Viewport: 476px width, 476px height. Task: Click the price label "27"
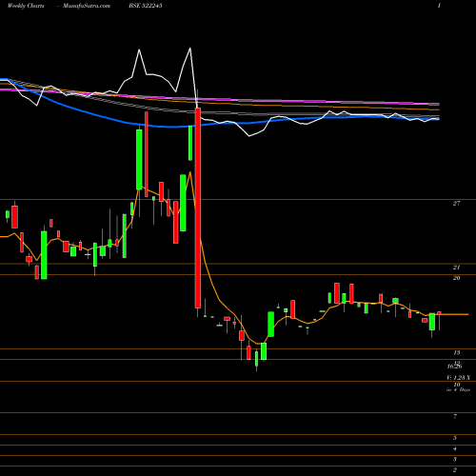[456, 204]
